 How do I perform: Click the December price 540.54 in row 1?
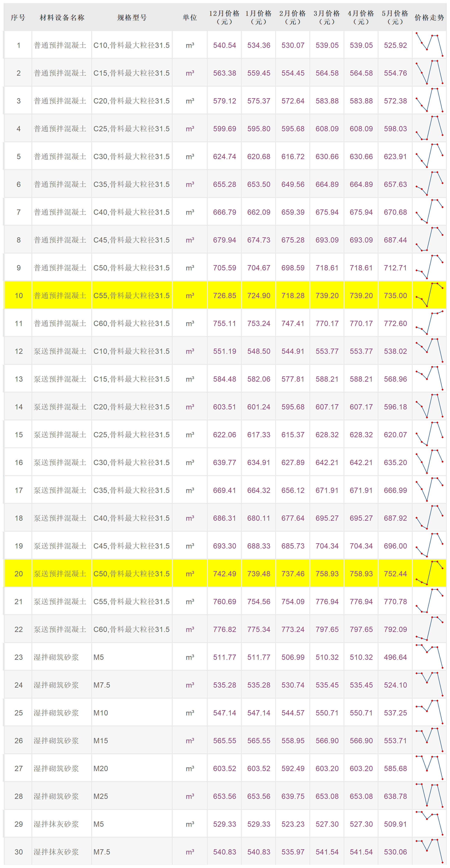coord(225,45)
